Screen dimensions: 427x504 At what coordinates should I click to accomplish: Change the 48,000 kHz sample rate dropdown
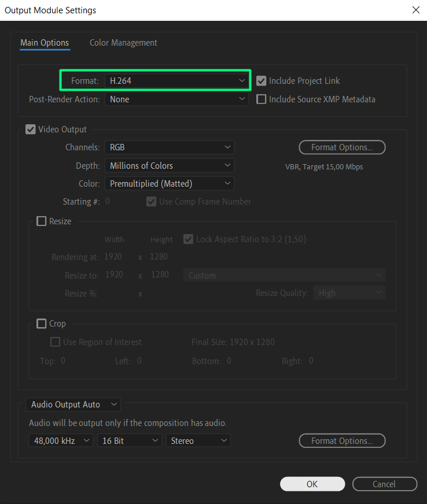pyautogui.click(x=61, y=441)
